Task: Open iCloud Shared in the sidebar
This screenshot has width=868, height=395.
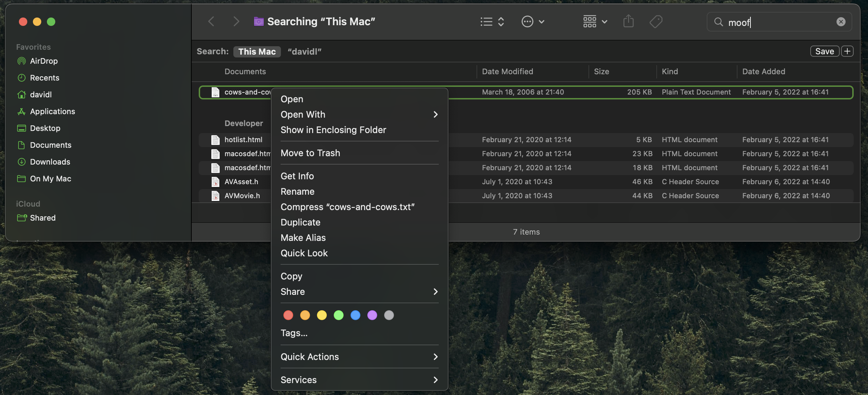Action: click(43, 218)
